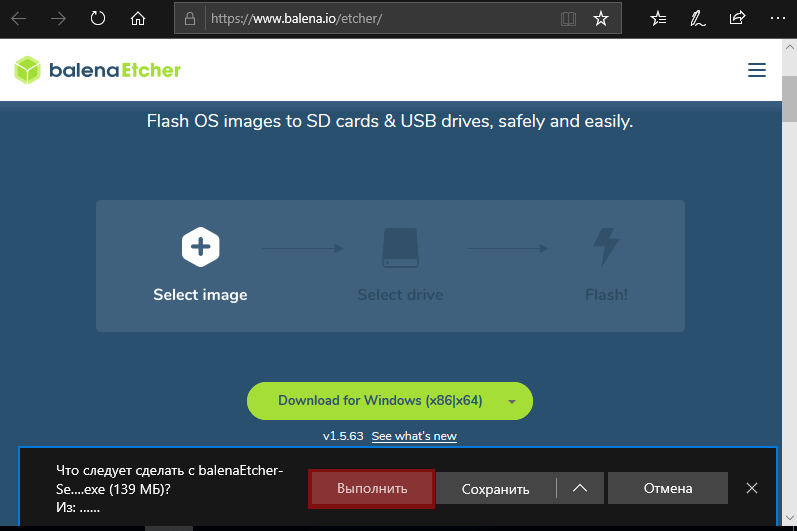This screenshot has height=531, width=797.
Task: Click the Flash lightning bolt icon
Action: 606,247
